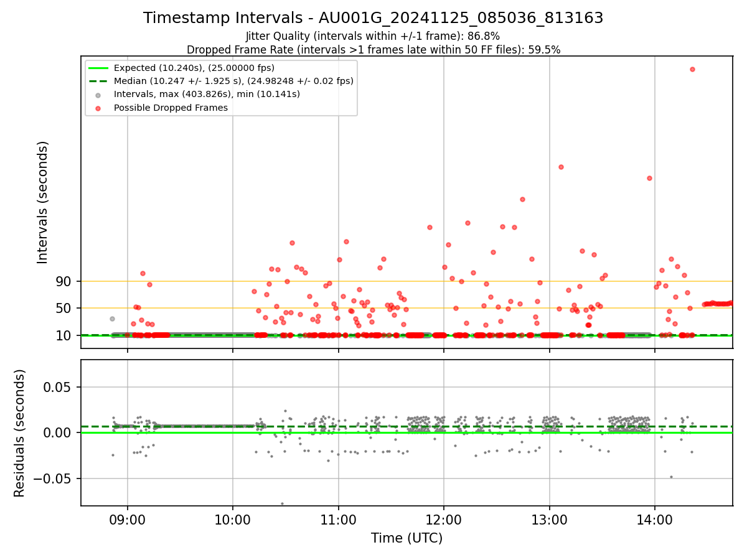Click the lone grey interval point before 09:00

tap(112, 319)
